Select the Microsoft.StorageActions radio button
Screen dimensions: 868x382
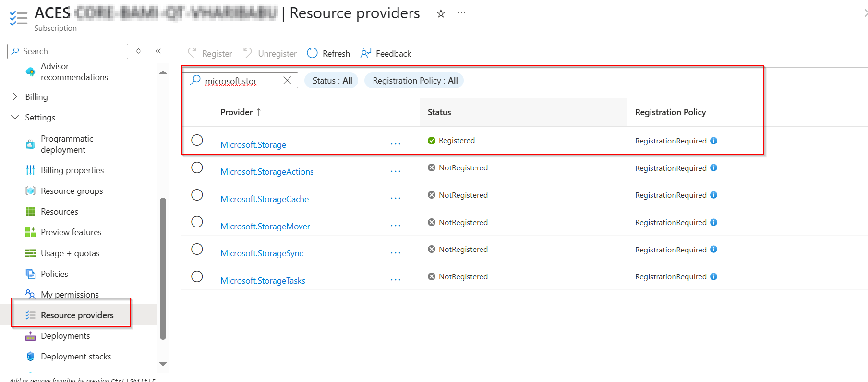pos(197,167)
